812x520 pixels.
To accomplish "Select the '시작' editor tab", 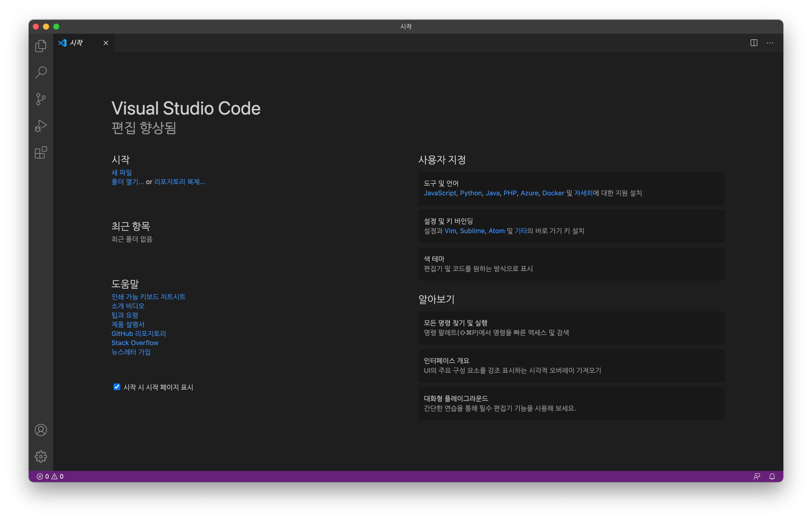I will point(76,43).
